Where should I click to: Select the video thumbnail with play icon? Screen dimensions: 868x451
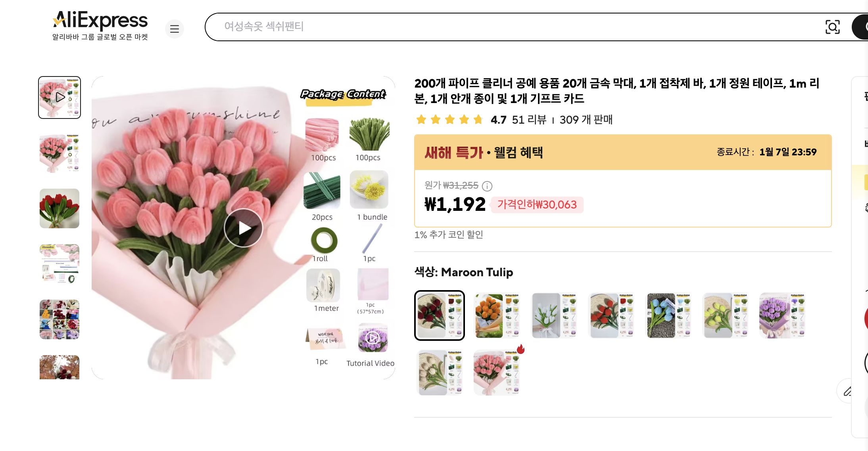pyautogui.click(x=60, y=97)
